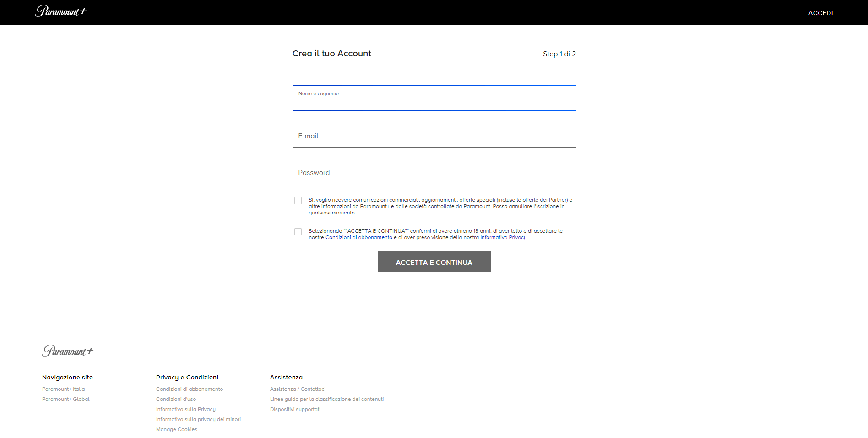Image resolution: width=868 pixels, height=438 pixels.
Task: Open Informativa Privacy link in consent text
Action: point(503,237)
